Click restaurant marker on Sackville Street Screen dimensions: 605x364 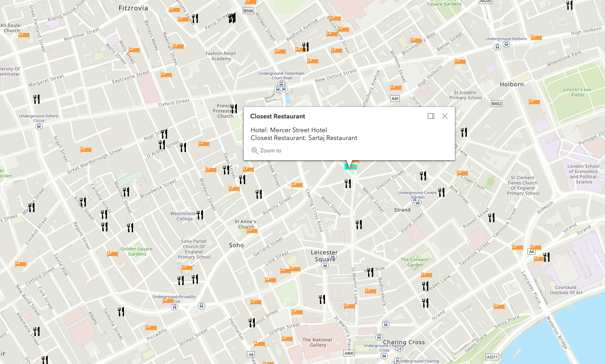point(121,312)
